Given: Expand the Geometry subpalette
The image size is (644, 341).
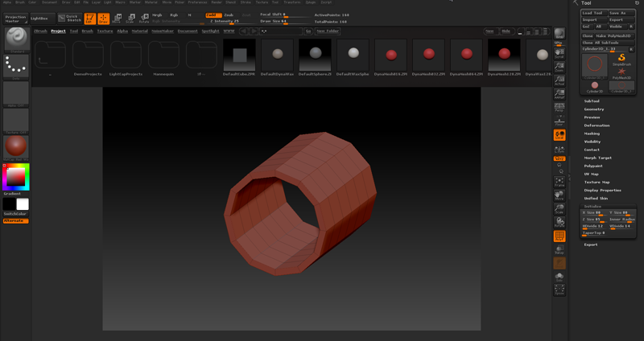Looking at the screenshot, I should pyautogui.click(x=594, y=109).
